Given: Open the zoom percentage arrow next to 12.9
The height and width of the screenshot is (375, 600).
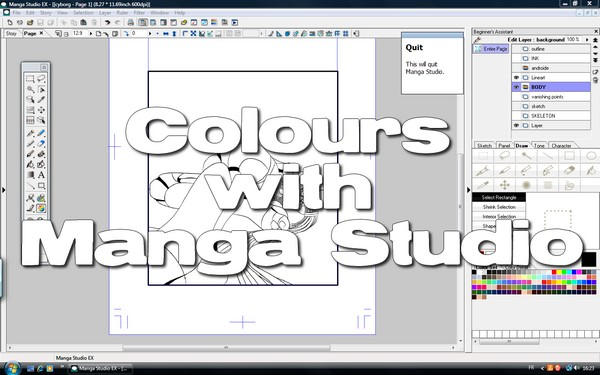Looking at the screenshot, I should point(91,34).
